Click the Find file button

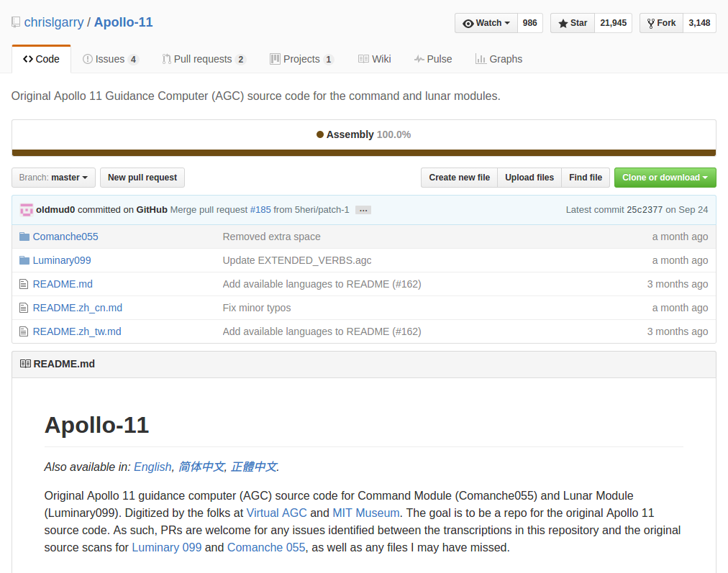click(x=586, y=178)
